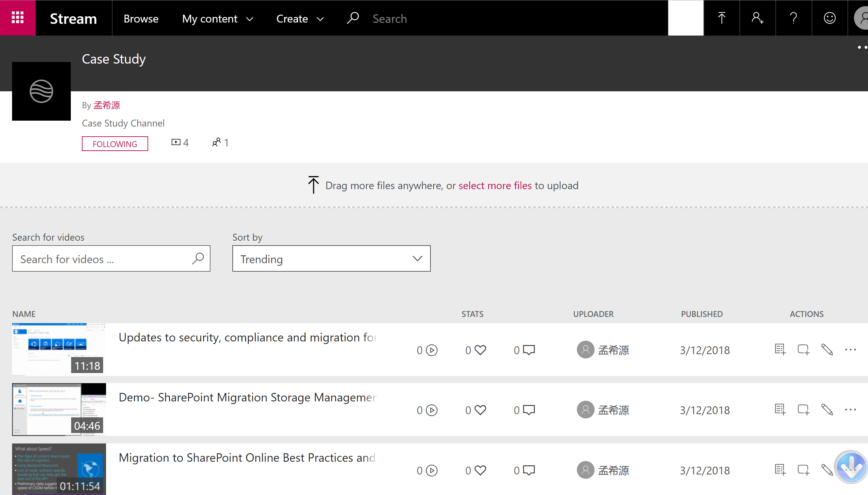The height and width of the screenshot is (495, 868).
Task: Like the Migration to SharePoint Online video
Action: pos(480,470)
